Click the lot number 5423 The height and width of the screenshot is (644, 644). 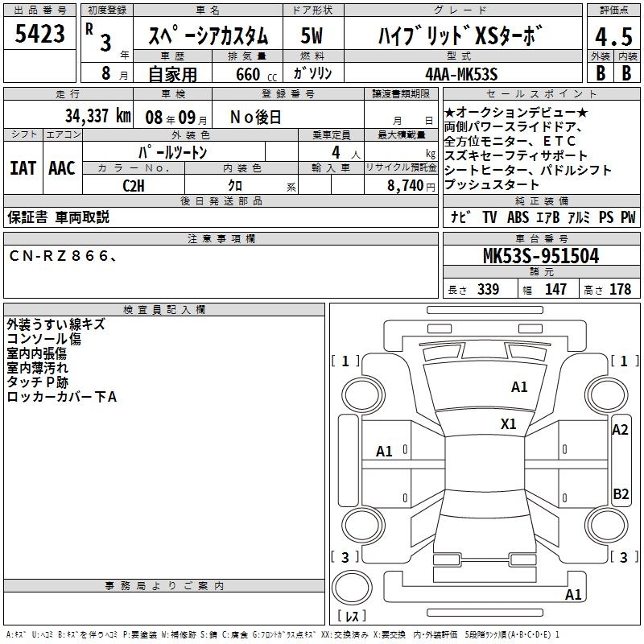pos(39,35)
